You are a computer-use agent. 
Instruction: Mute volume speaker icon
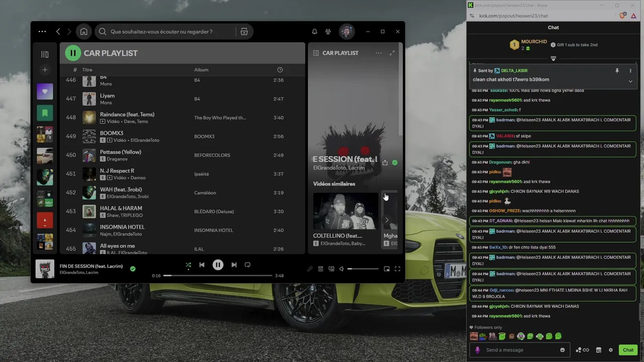pos(342,269)
